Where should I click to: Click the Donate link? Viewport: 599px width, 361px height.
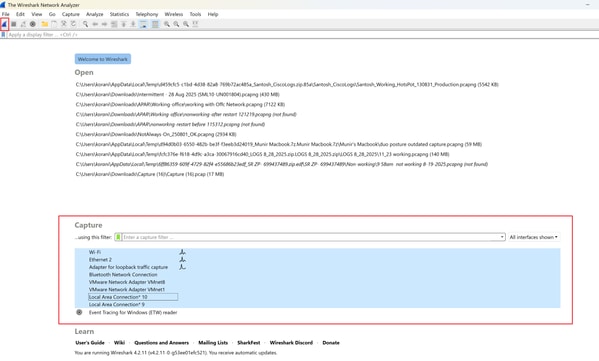coord(331,343)
